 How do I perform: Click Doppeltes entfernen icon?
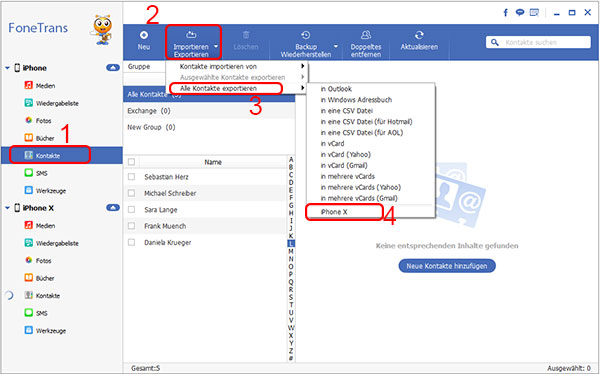366,35
